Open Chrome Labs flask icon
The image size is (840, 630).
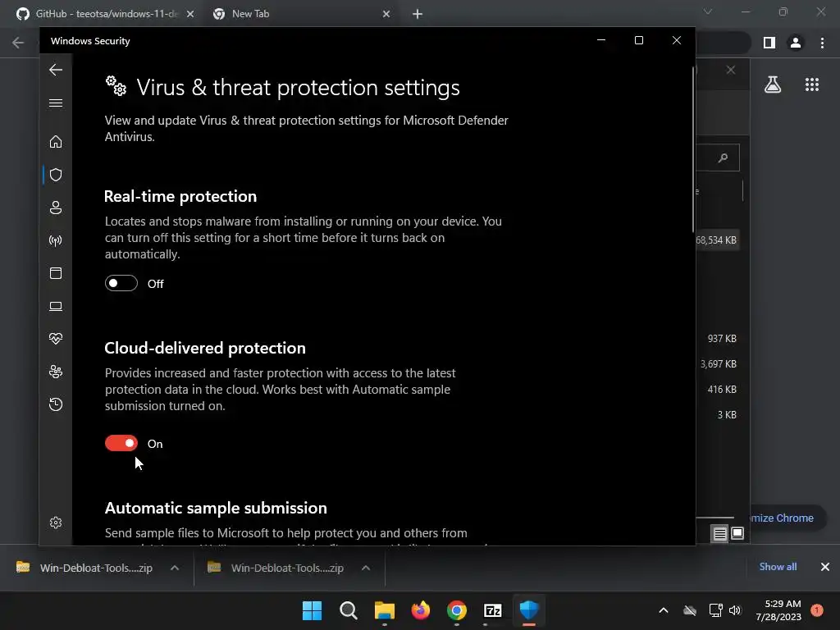pyautogui.click(x=773, y=84)
